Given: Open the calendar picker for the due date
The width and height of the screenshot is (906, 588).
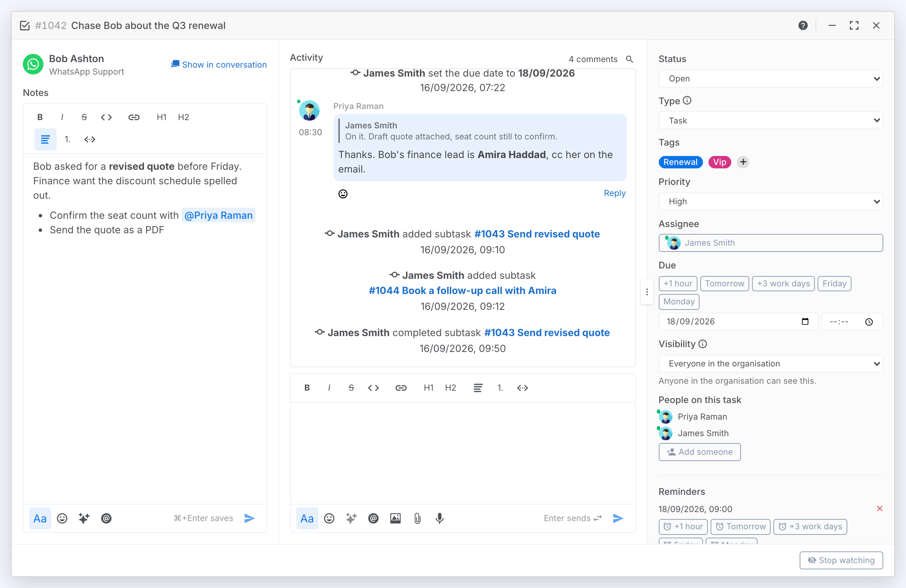Looking at the screenshot, I should 805,321.
